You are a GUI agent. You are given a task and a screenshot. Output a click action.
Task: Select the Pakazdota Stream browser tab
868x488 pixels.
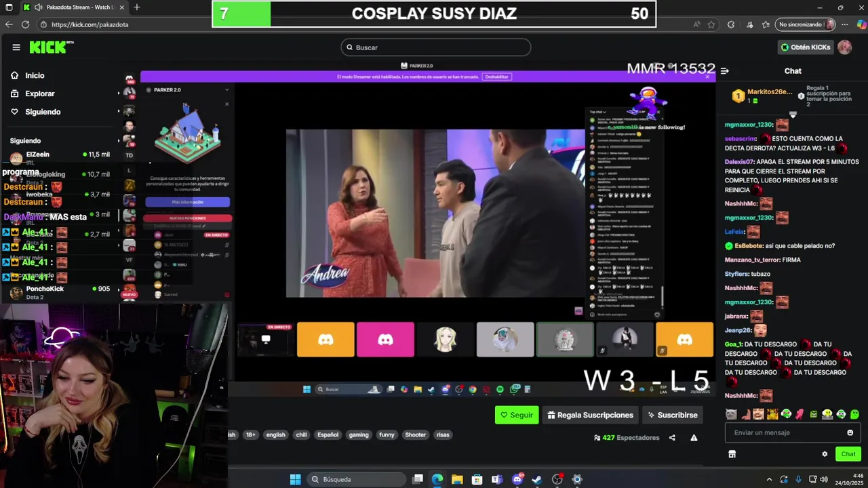[73, 7]
